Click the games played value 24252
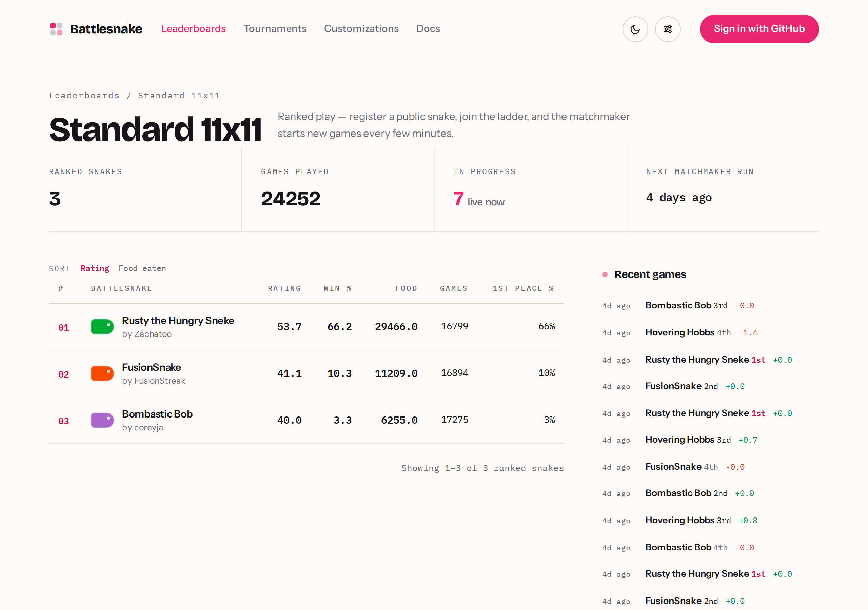Viewport: 868px width, 610px height. pyautogui.click(x=291, y=199)
